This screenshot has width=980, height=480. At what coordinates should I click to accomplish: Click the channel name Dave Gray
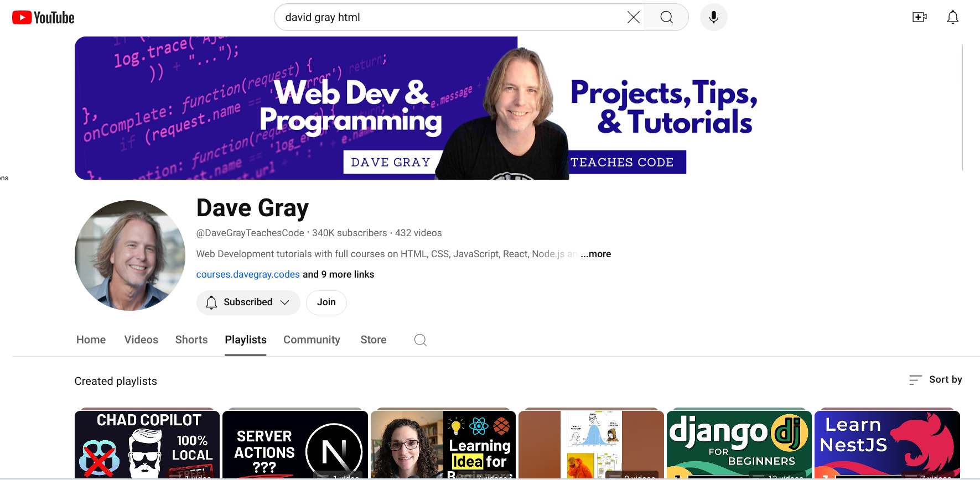[252, 208]
